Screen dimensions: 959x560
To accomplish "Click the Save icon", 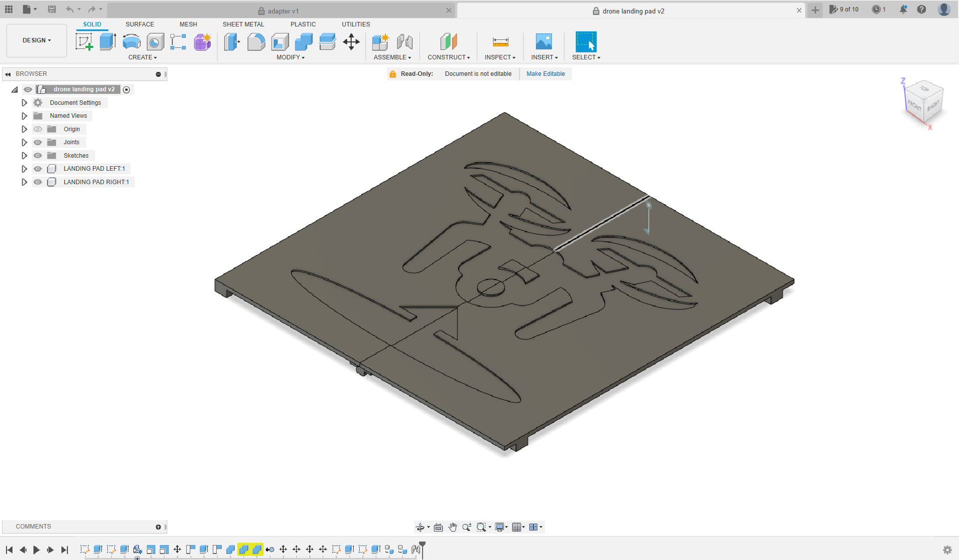I will click(52, 9).
